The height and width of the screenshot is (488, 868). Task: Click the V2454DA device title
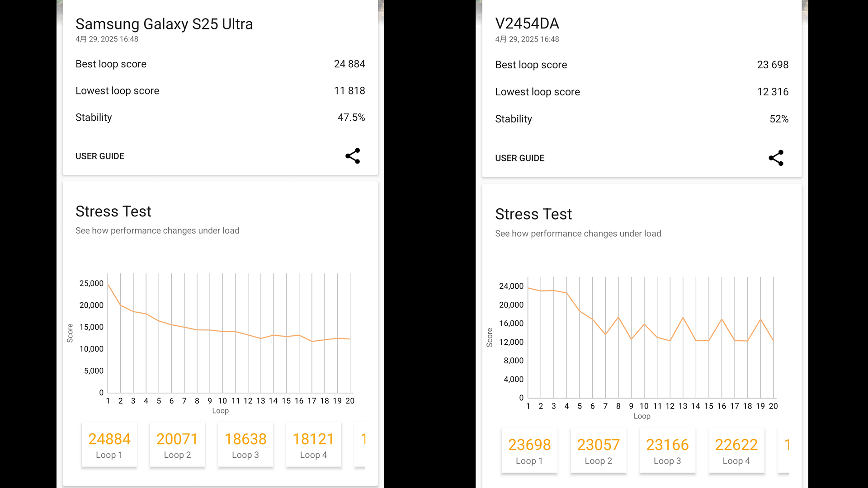527,23
